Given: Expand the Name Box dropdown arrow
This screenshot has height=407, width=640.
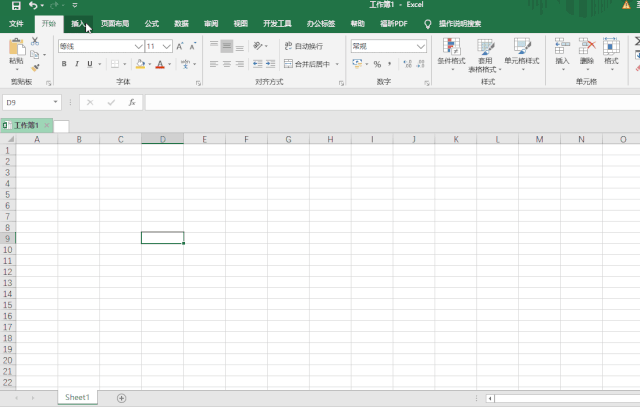Looking at the screenshot, I should coord(55,102).
